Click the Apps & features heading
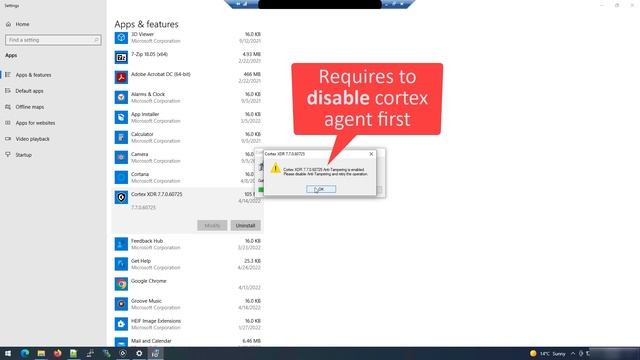 coord(146,24)
